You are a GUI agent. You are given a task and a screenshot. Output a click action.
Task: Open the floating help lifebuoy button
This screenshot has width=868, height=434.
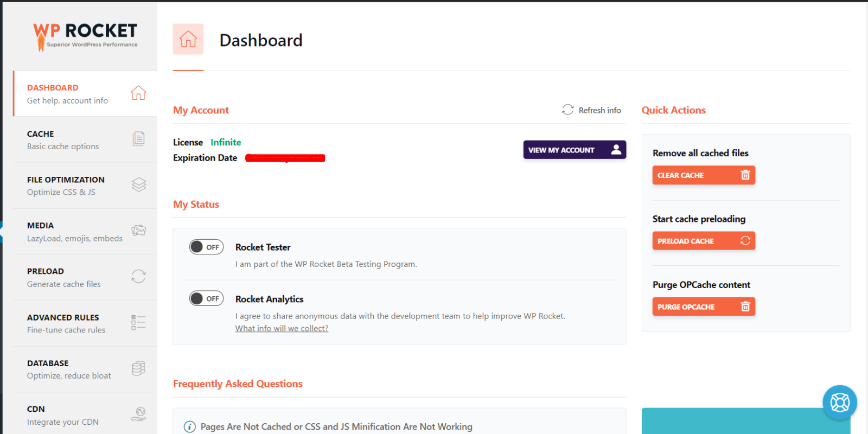tap(839, 403)
